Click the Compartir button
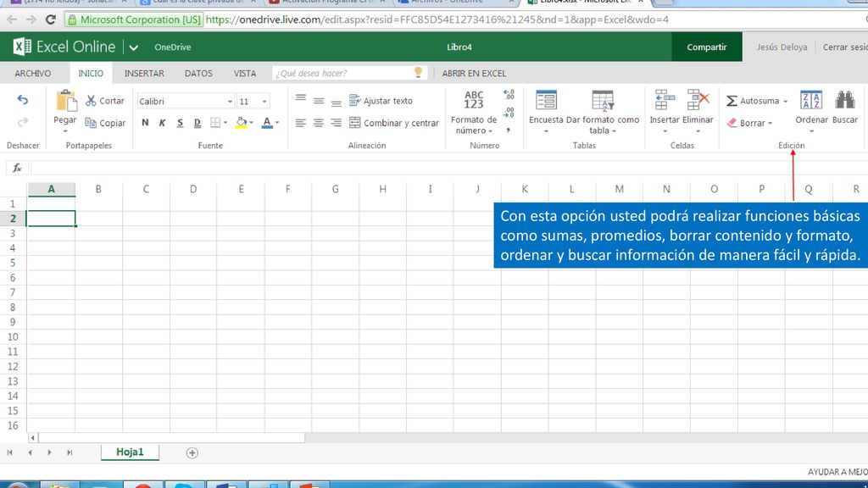The image size is (868, 488). (x=706, y=47)
